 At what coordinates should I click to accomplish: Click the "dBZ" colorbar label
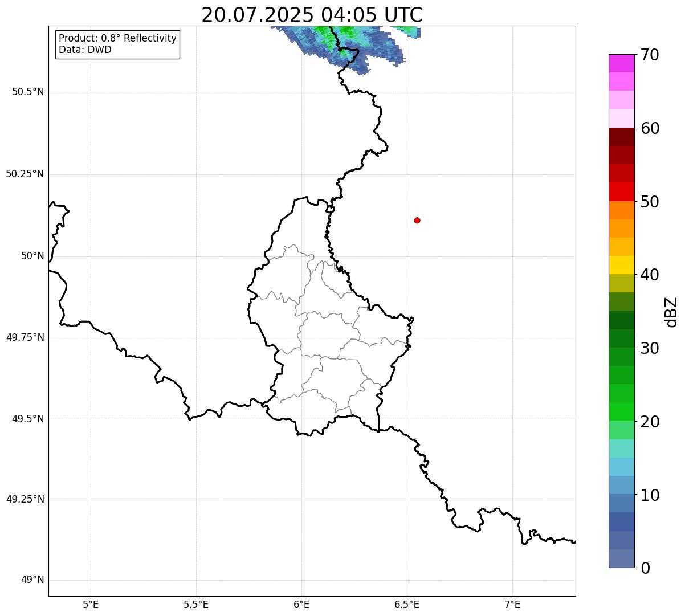[671, 312]
